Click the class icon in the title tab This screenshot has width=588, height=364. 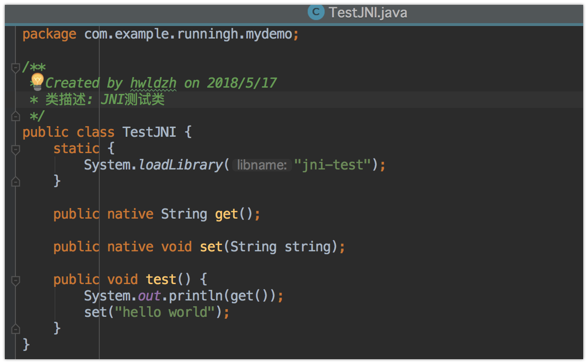pos(316,12)
